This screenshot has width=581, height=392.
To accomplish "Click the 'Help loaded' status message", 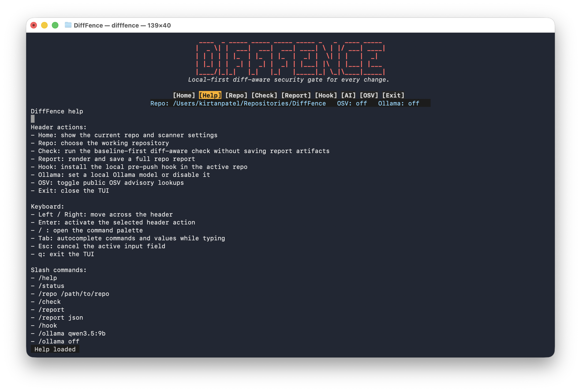I will click(x=55, y=349).
